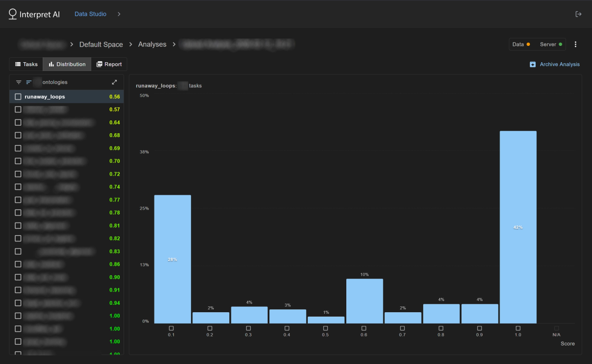Image resolution: width=592 pixels, height=364 pixels.
Task: Tick the chart checkbox under score 0.4
Action: [x=287, y=328]
